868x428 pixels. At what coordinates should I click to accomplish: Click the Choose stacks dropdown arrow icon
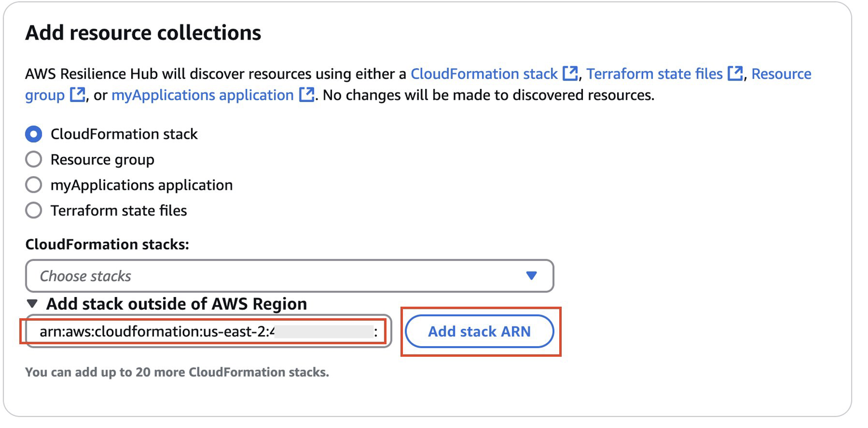click(531, 276)
